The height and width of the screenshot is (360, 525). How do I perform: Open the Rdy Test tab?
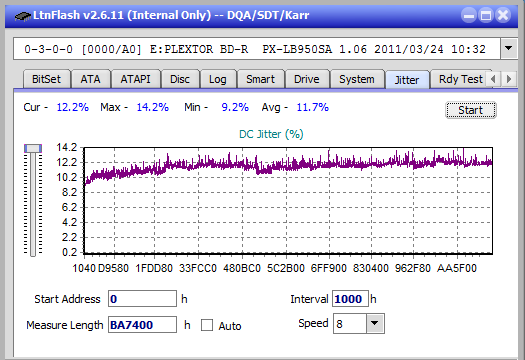tap(461, 79)
